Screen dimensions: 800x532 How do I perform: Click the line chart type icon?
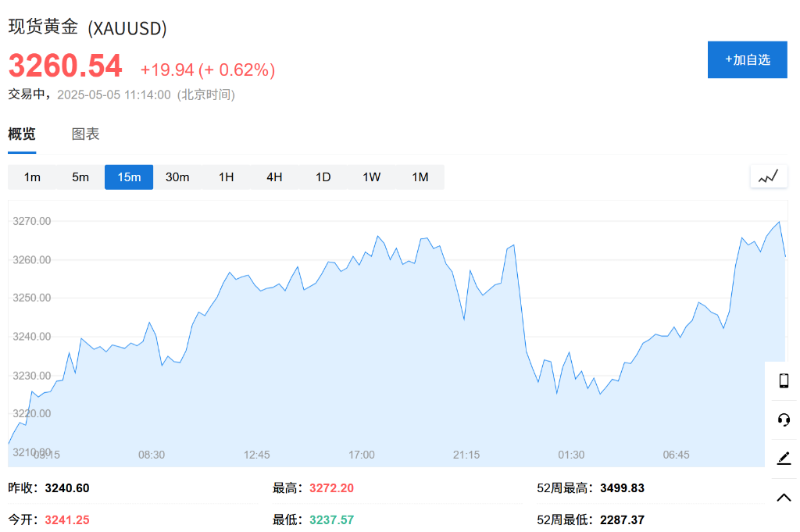click(769, 177)
